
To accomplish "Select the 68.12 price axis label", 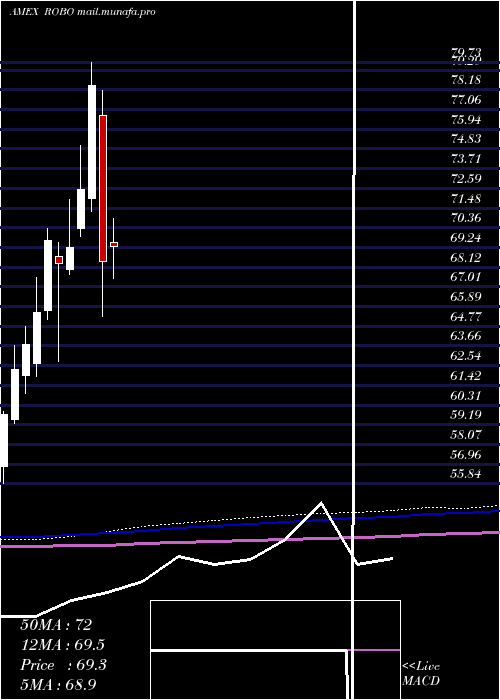I will pyautogui.click(x=466, y=257).
